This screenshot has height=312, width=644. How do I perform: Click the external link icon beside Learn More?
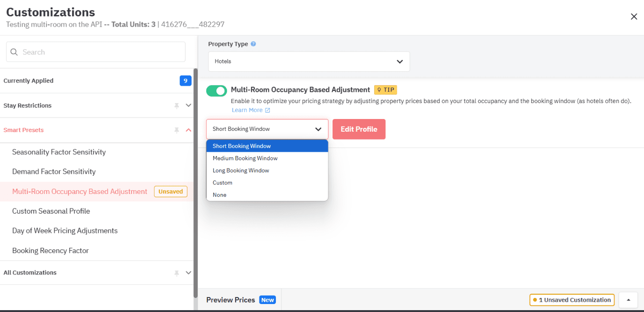pyautogui.click(x=268, y=110)
